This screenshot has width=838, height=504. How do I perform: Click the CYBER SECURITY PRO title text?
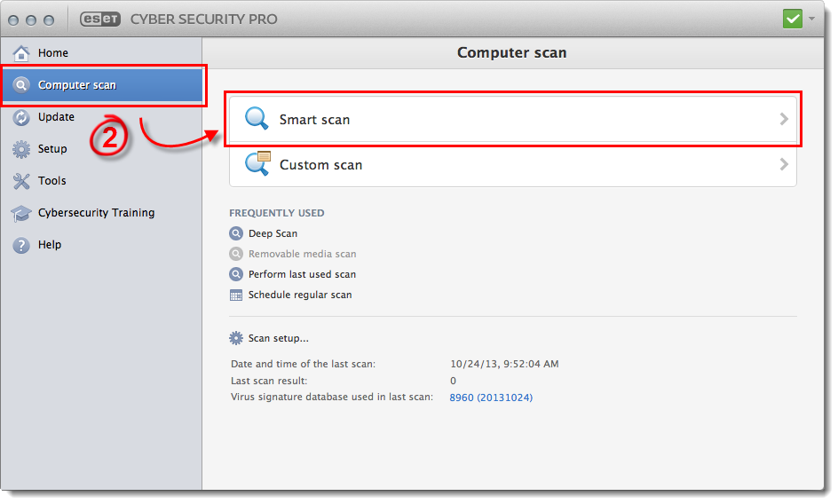click(x=203, y=20)
